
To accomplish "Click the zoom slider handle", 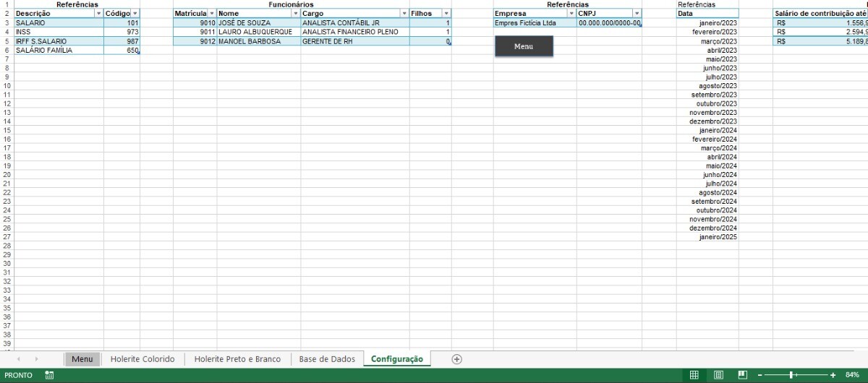I will tap(792, 375).
